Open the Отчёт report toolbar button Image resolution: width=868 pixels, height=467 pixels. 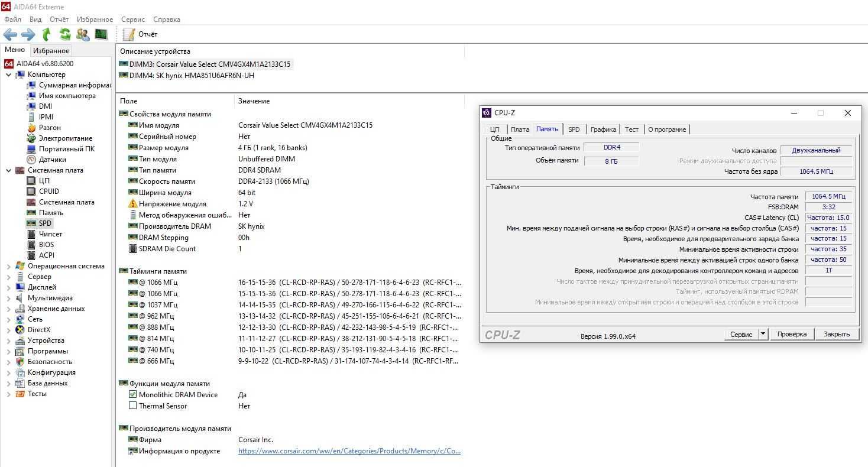point(140,34)
